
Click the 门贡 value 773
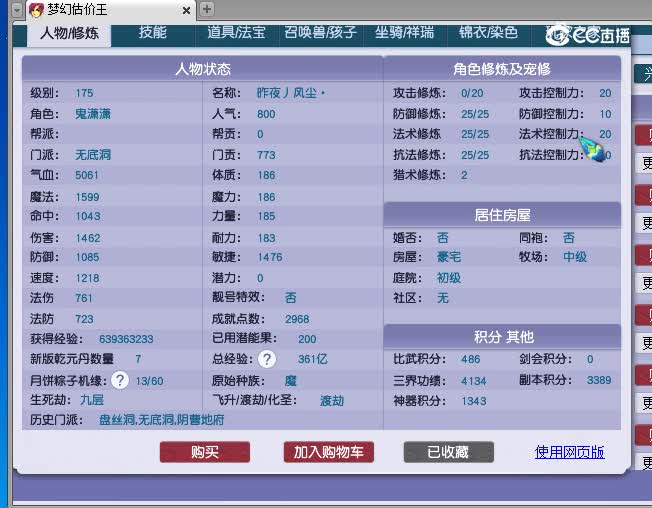coord(266,155)
